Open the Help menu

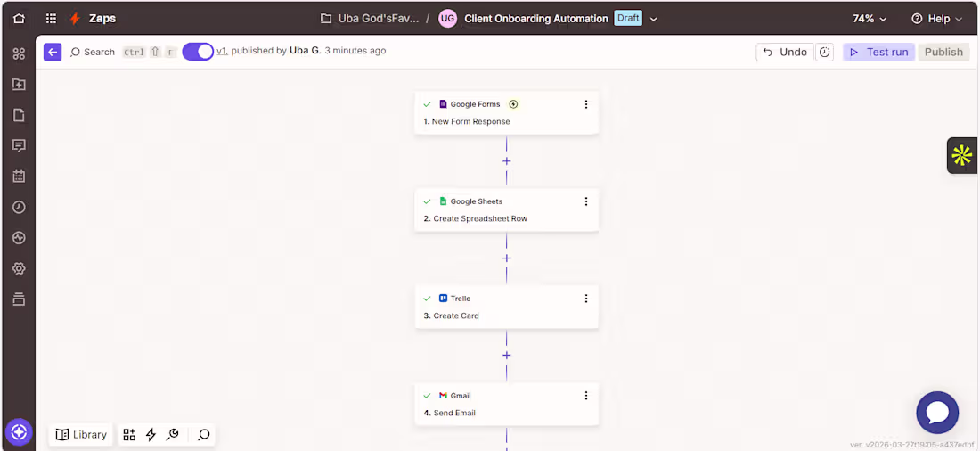point(936,19)
